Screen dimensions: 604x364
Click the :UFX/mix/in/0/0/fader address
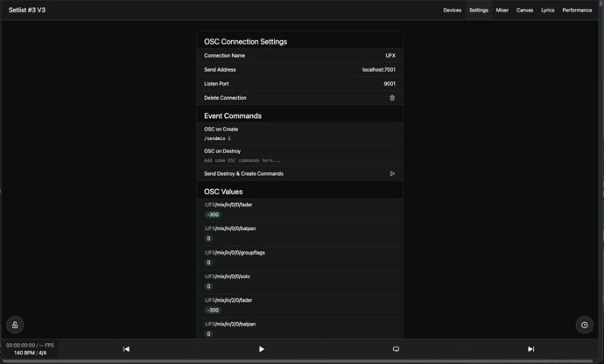tap(228, 205)
